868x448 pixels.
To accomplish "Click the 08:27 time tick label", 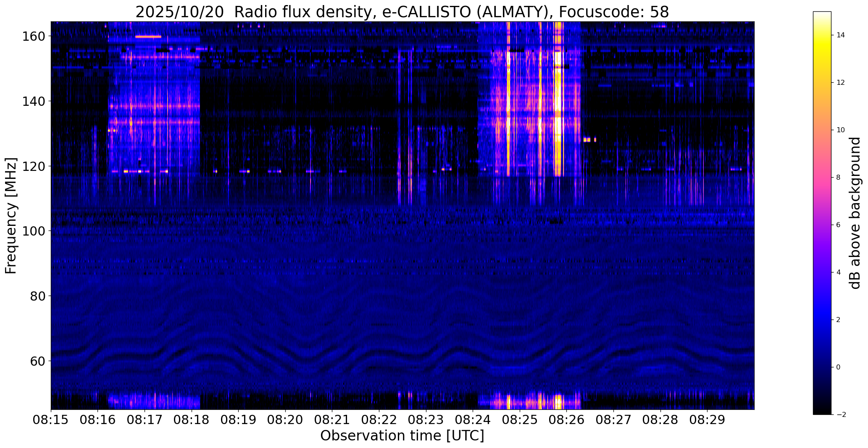I will 613,420.
